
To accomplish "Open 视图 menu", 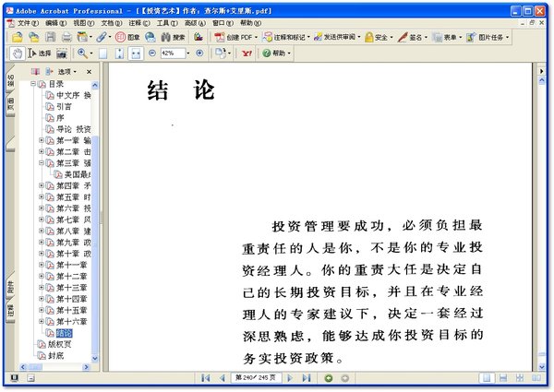I will (83, 23).
